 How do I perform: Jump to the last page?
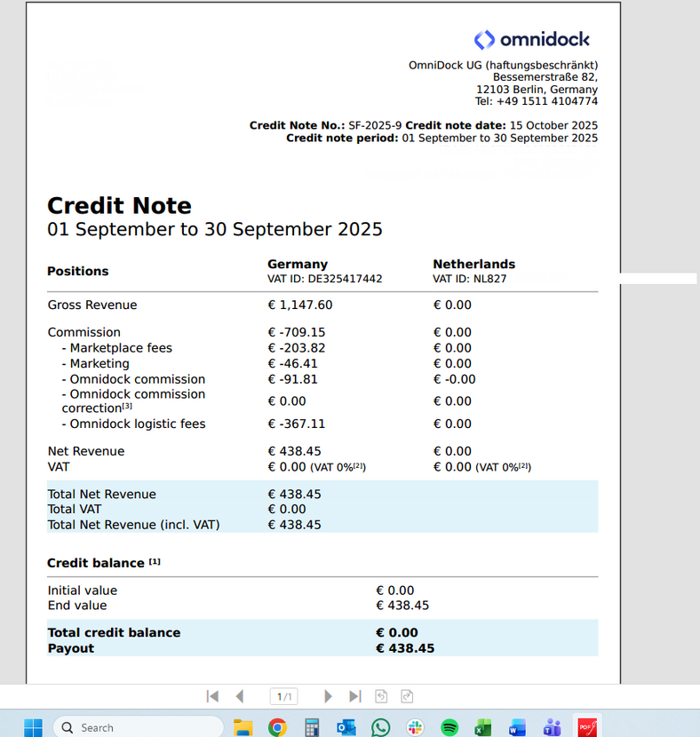pyautogui.click(x=354, y=697)
